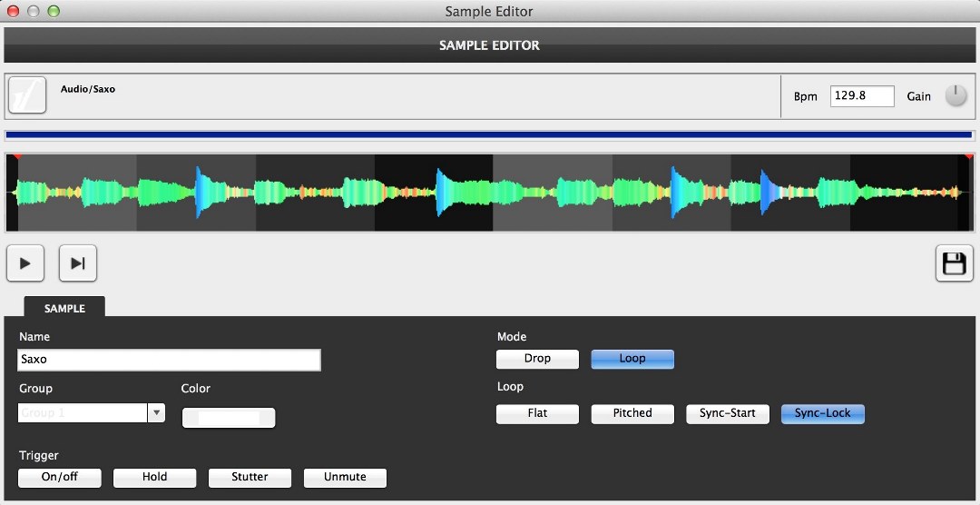Choose the Flat loop option
Image resolution: width=980 pixels, height=505 pixels.
tap(537, 413)
